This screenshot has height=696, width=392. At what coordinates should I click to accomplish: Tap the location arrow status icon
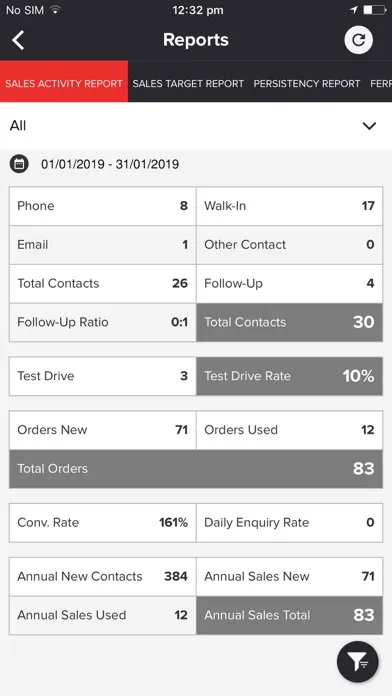(x=354, y=10)
